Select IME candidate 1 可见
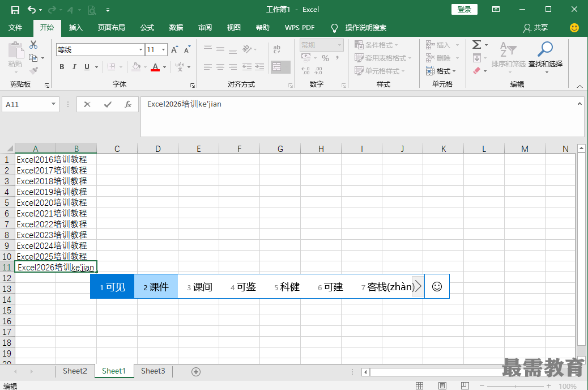The width and height of the screenshot is (588, 390). 112,287
